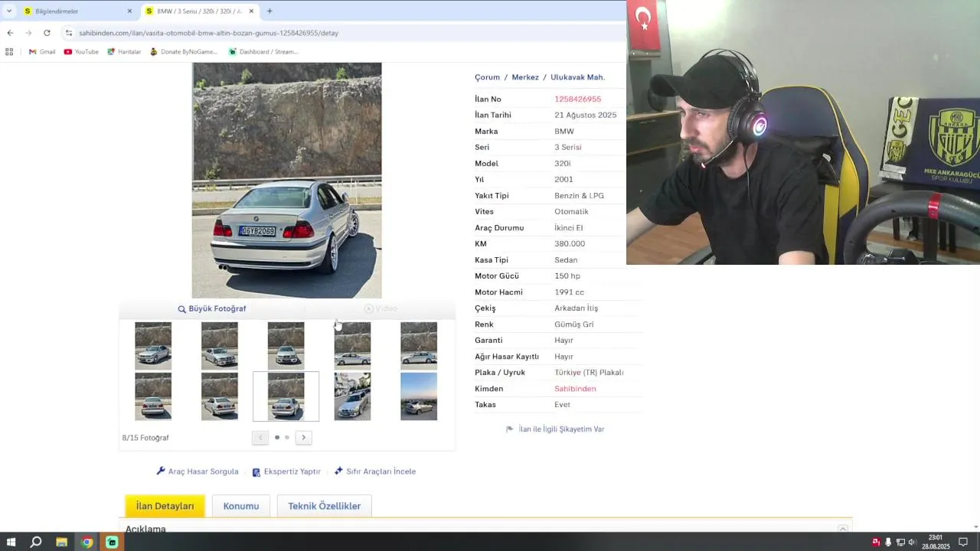Screen dimensions: 980x551
Task: Click the green streaming app taskbar icon
Action: [112, 543]
